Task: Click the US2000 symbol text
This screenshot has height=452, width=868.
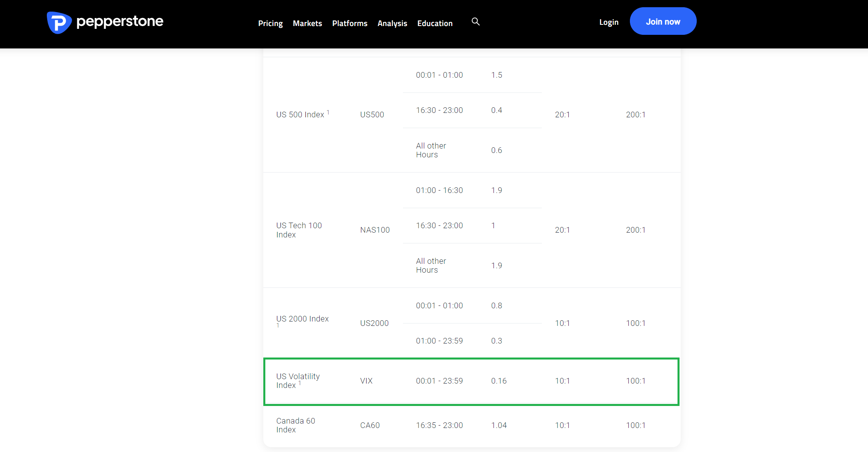Action: click(x=374, y=323)
